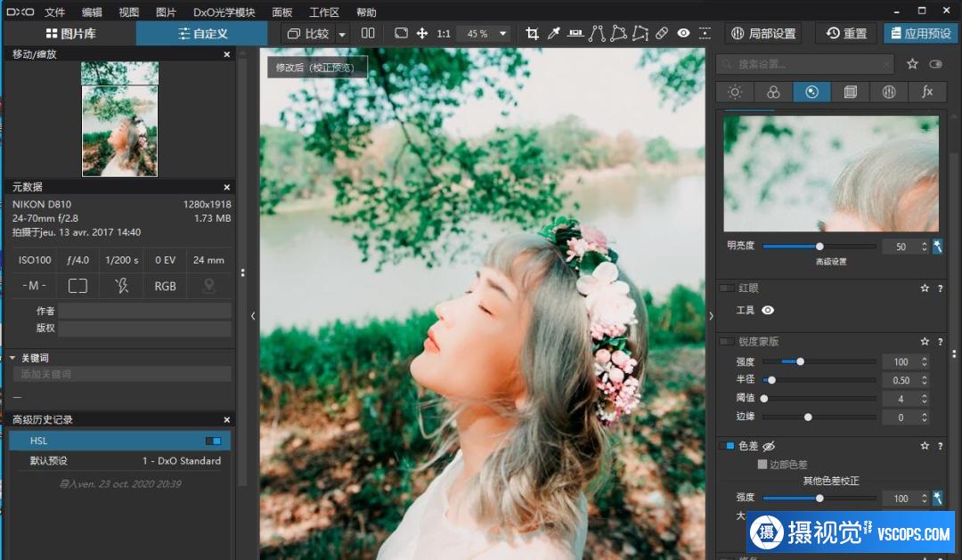Adjust 锐度蒙版 强度 value stepper
Viewport: 962px width, 560px height.
click(x=924, y=361)
